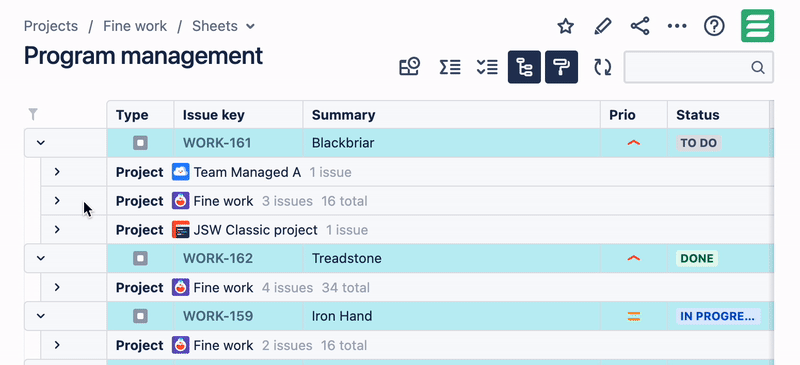
Task: Go to Projects breadcrumb
Action: pyautogui.click(x=51, y=26)
